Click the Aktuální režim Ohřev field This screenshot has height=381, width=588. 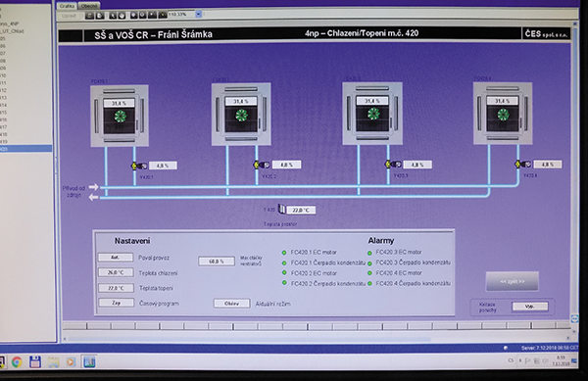coord(231,304)
